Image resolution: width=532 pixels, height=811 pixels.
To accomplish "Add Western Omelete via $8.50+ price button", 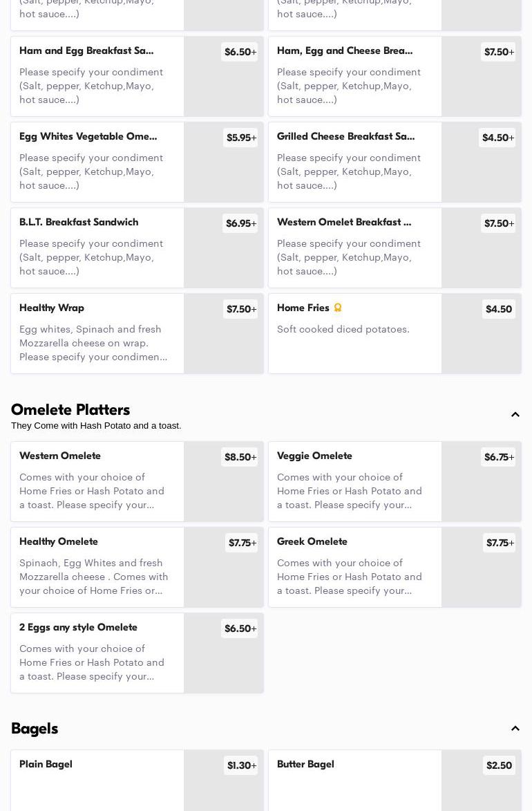I will tap(240, 457).
